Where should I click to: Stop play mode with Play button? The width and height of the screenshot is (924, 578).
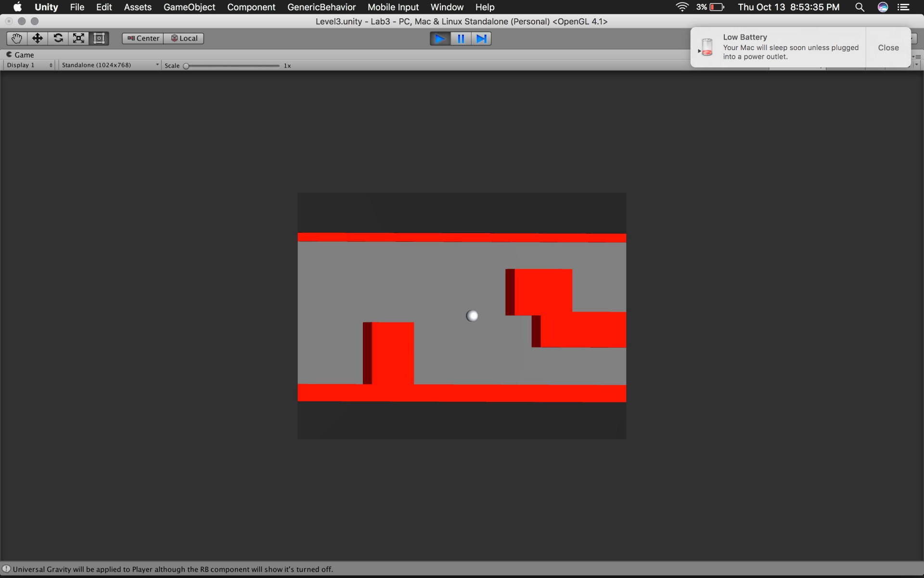click(440, 39)
